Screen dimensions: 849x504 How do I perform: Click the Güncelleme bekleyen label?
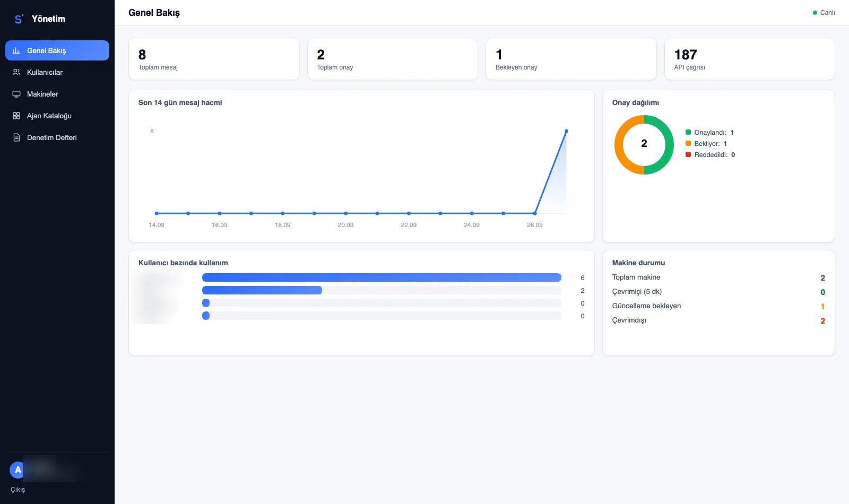point(646,306)
